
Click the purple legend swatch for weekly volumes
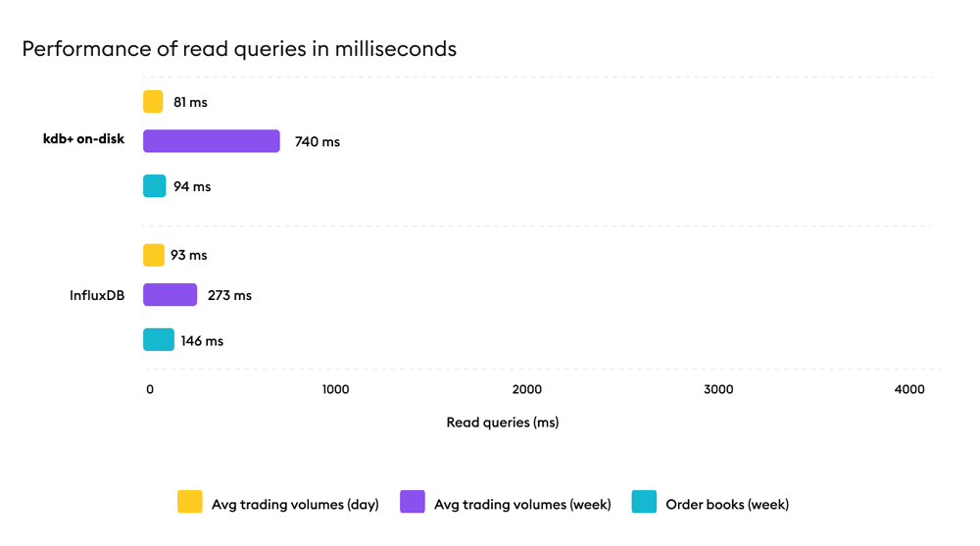413,502
